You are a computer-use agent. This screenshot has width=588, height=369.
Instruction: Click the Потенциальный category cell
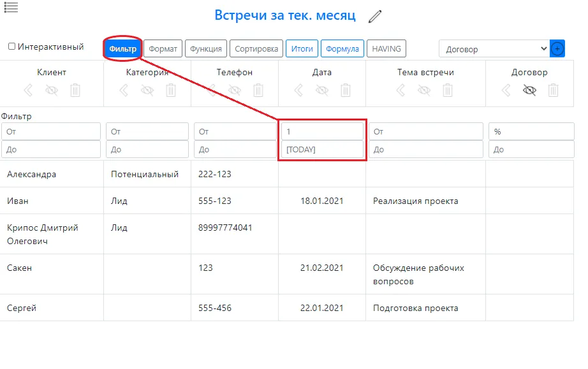click(x=147, y=174)
